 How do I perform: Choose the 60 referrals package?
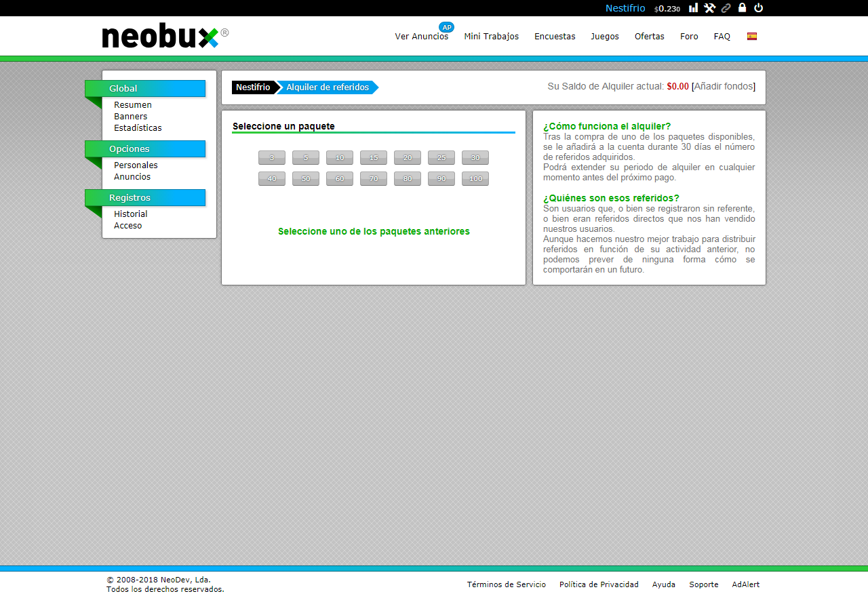click(x=340, y=179)
